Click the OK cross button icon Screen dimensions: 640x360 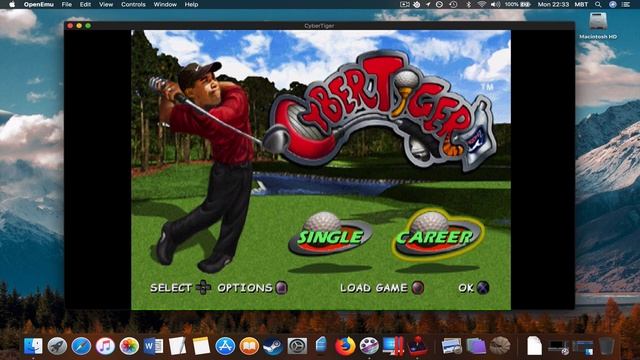click(x=483, y=288)
